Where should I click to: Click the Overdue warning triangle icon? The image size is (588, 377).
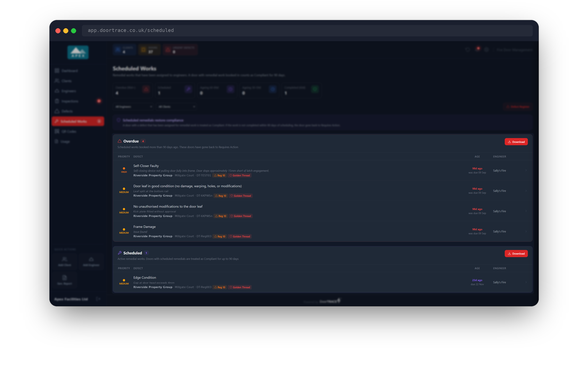[x=120, y=141]
